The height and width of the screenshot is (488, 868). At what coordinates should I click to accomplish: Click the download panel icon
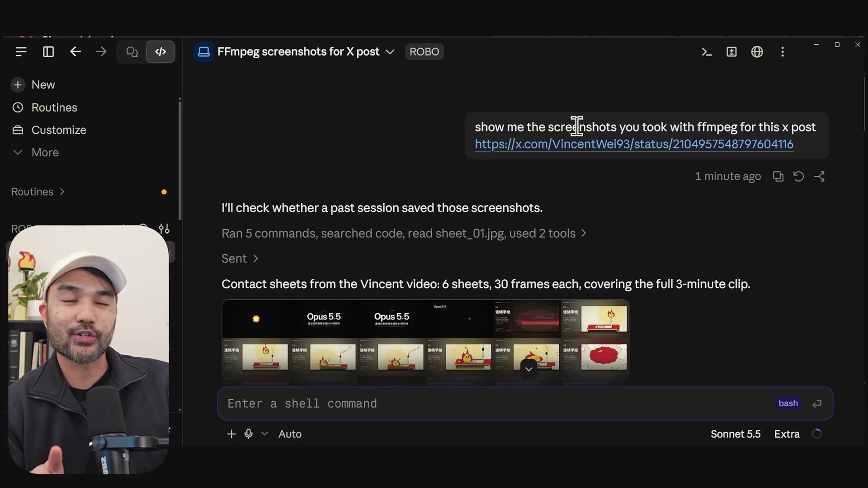[x=731, y=52]
